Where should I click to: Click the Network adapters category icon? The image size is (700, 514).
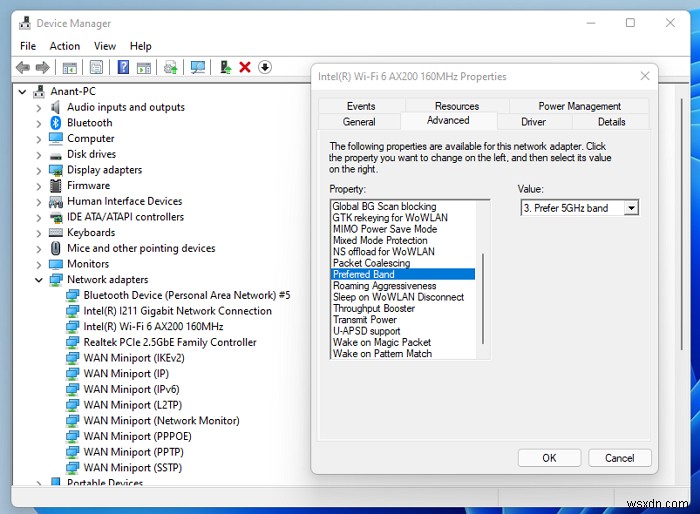coord(55,280)
